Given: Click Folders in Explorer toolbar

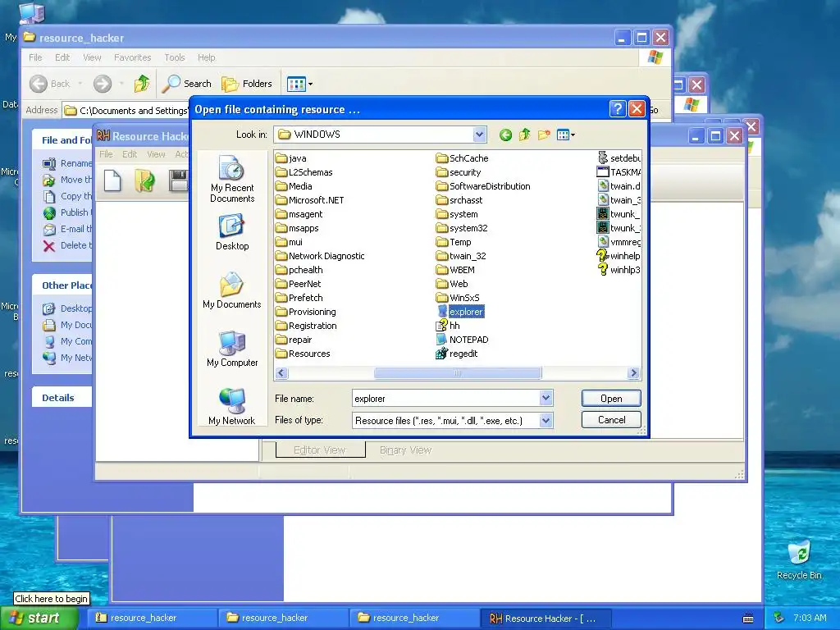Looking at the screenshot, I should tap(247, 84).
